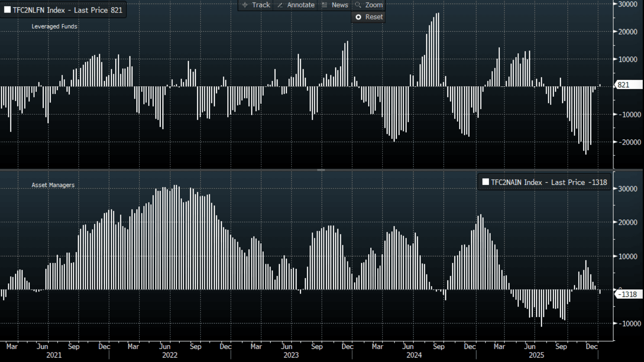Click the TFC2NLFN legend white swatch
Screen dimensions: 644x362
(7, 10)
